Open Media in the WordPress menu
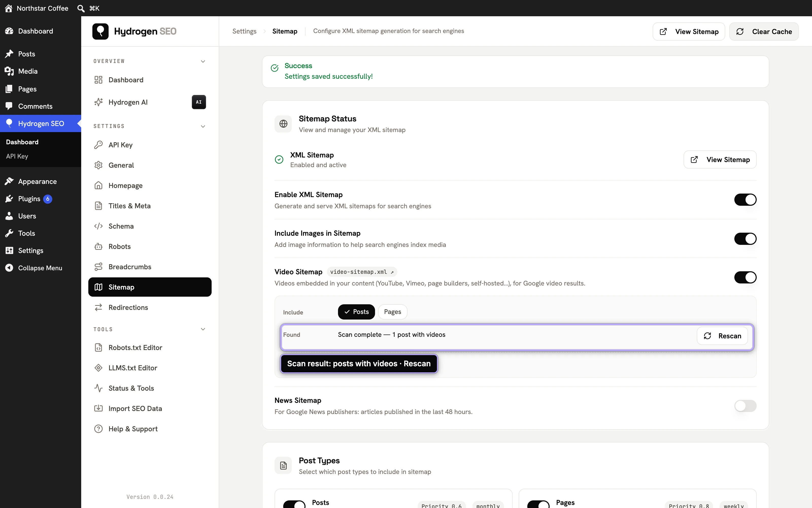This screenshot has width=812, height=508. pyautogui.click(x=40, y=71)
